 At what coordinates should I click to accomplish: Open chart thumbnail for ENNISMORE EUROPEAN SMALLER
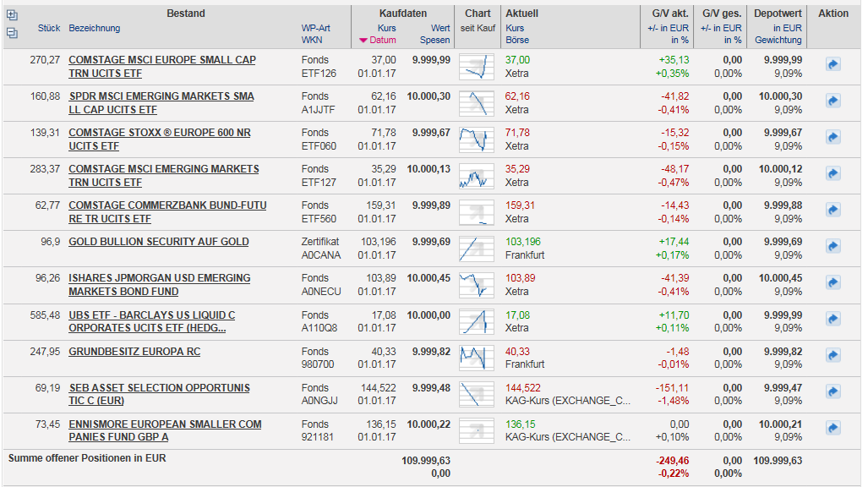pos(477,430)
